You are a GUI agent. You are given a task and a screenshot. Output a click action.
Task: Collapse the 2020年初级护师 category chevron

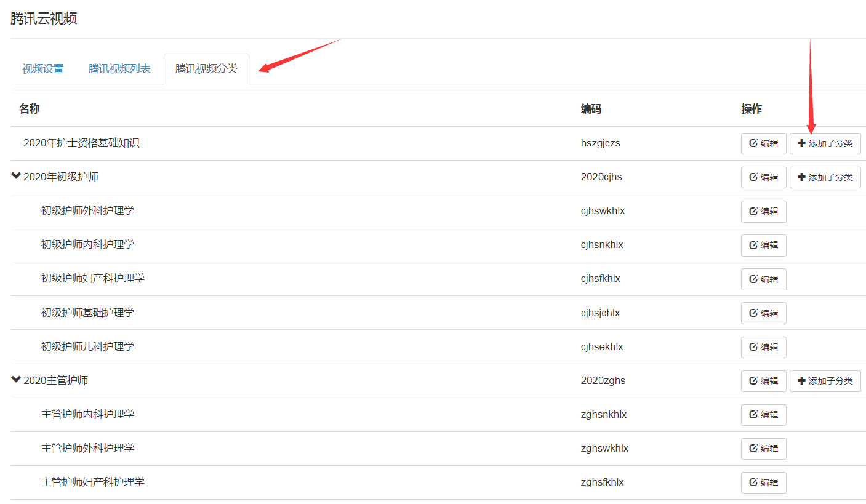[16, 177]
